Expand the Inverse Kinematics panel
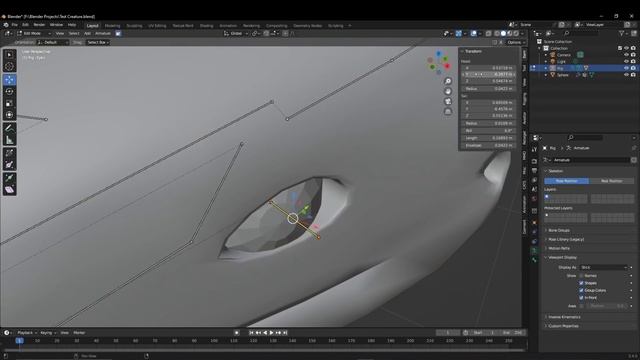The image size is (640, 360). coord(563,317)
